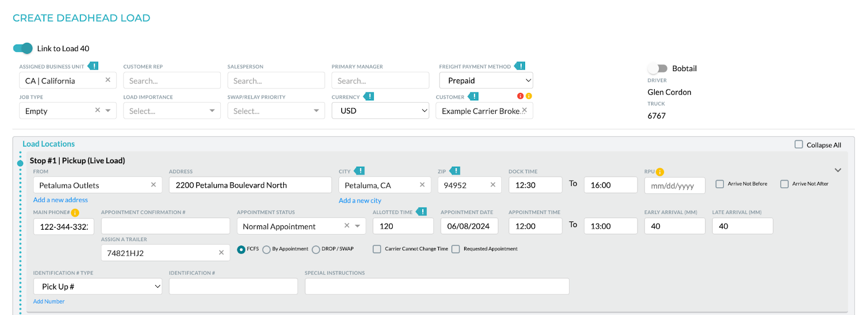This screenshot has height=315, width=868.
Task: Select DROP / SWAP radio option
Action: tap(316, 250)
